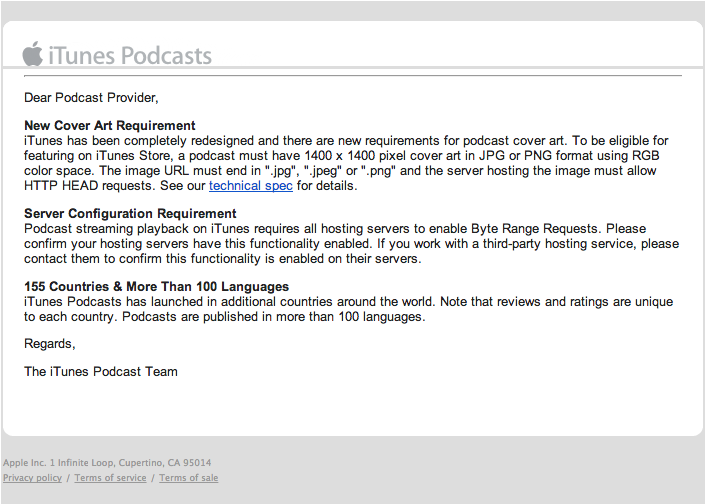Click the Dear Podcast Provider greeting
This screenshot has width=707, height=504.
91,98
